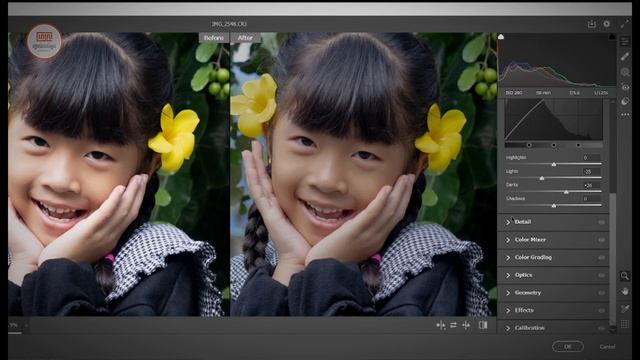The image size is (640, 360).
Task: Click the RGB histogram display
Action: tap(556, 60)
